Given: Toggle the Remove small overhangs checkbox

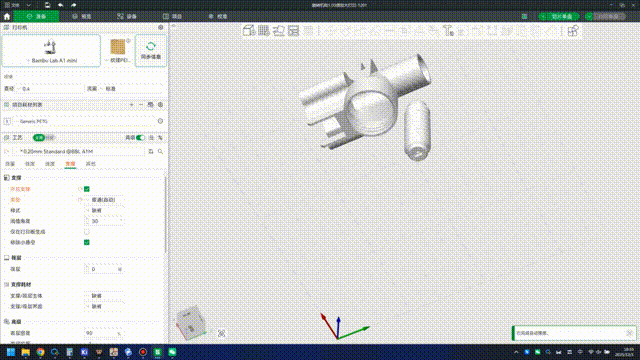Looking at the screenshot, I should [87, 242].
